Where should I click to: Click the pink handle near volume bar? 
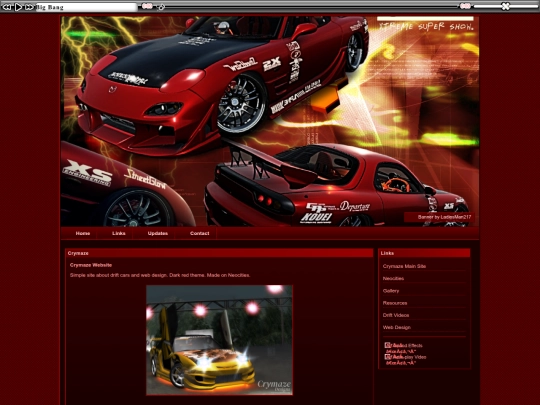point(465,6)
